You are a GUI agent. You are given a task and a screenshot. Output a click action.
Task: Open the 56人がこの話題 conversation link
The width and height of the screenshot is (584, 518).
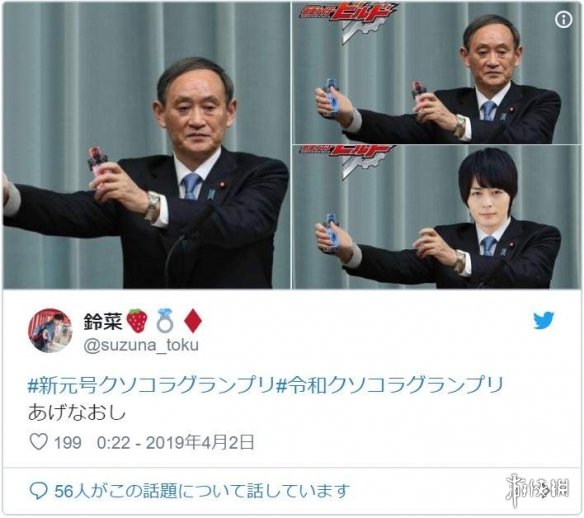[x=202, y=491]
